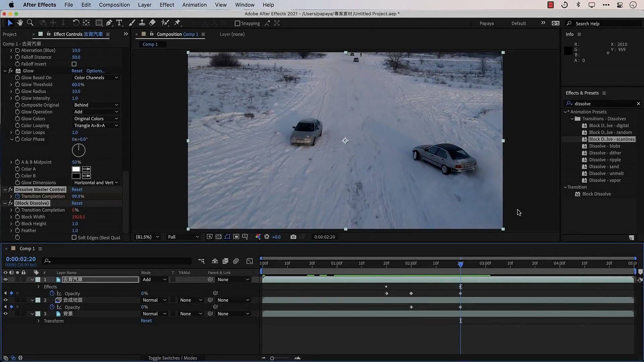644x362 pixels.
Task: Open the Composition menu
Action: [x=114, y=5]
